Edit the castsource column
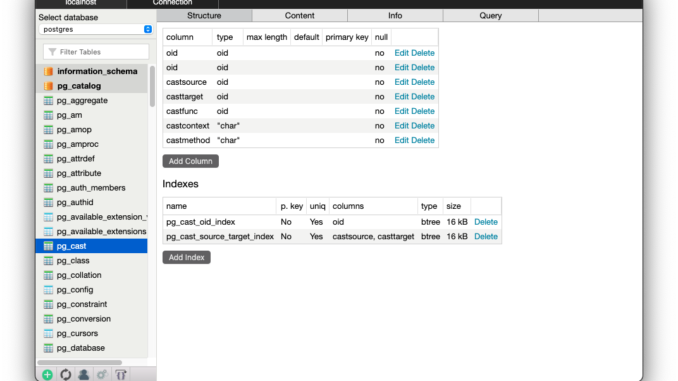The height and width of the screenshot is (381, 678). [x=401, y=82]
